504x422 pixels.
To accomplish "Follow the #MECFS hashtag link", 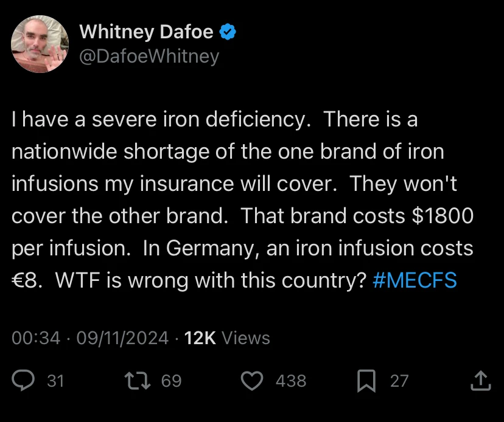I will point(414,281).
